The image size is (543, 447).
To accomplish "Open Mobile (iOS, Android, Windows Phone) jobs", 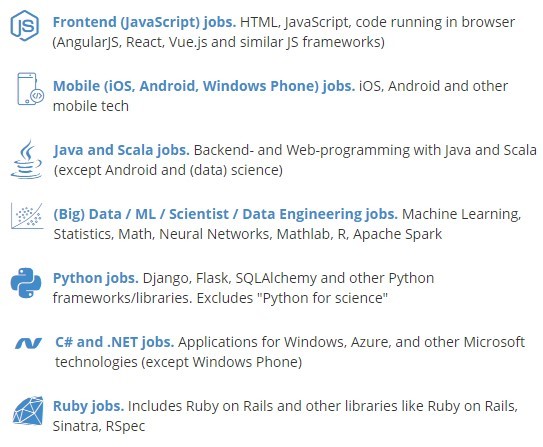I will click(204, 86).
